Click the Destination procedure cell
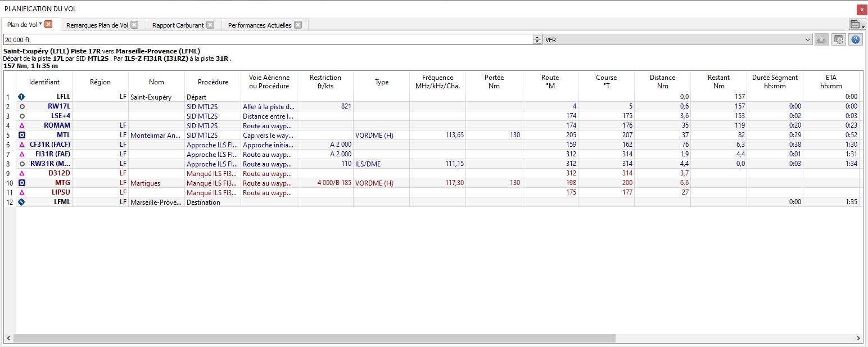The image size is (868, 347). point(213,202)
